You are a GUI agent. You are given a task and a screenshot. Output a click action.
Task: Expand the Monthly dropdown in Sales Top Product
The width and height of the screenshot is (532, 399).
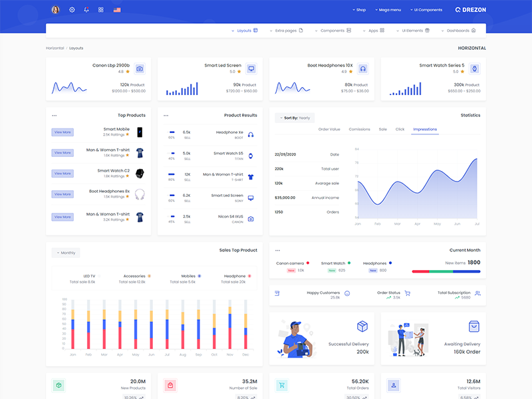pyautogui.click(x=66, y=253)
